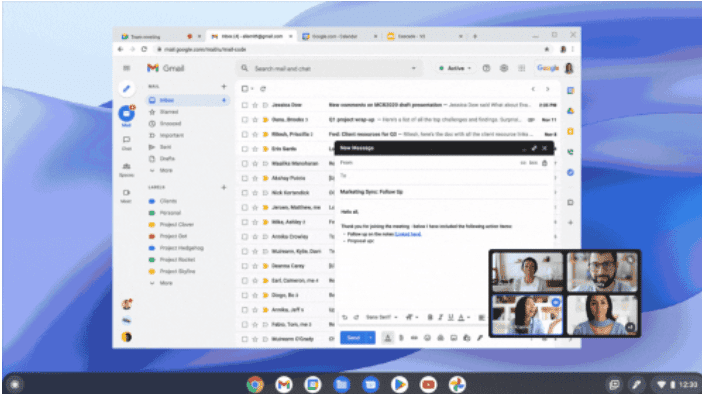Toggle formatting options icon next to Send

388,338
